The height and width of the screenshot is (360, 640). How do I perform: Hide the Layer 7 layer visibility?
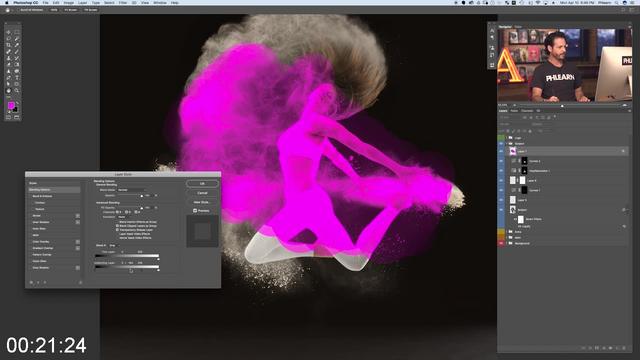pos(501,151)
